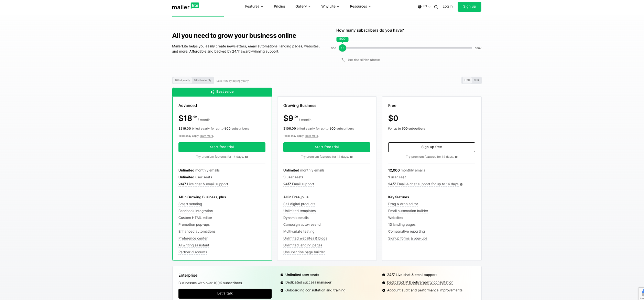Click the subscriber count slider handle
Image resolution: width=644 pixels, height=300 pixels.
pyautogui.click(x=342, y=48)
